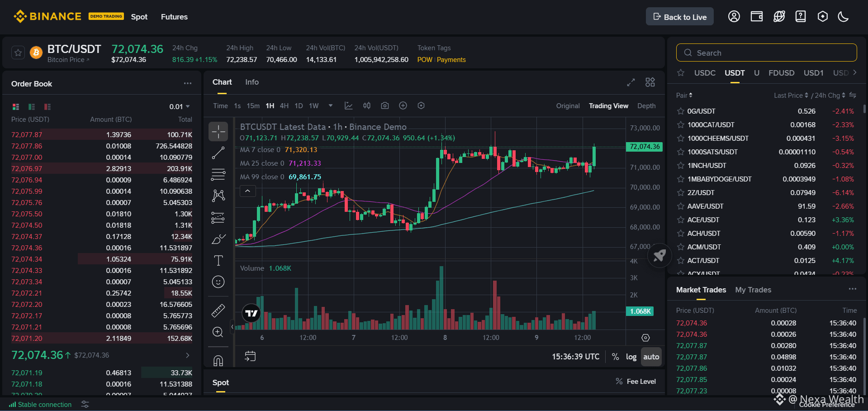Toggle percent scale on chart

coord(615,357)
